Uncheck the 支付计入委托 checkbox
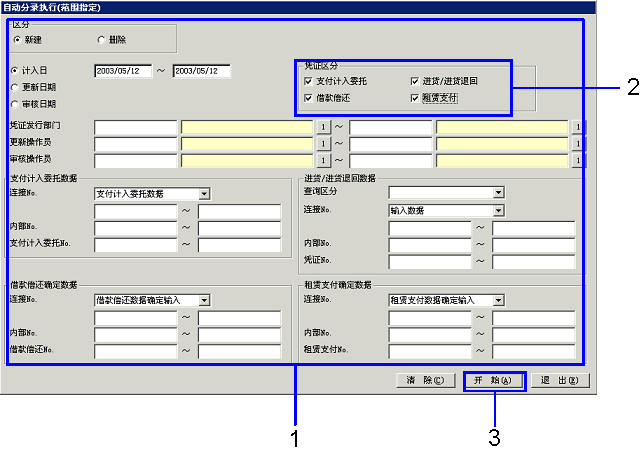This screenshot has height=454, width=640. click(309, 81)
